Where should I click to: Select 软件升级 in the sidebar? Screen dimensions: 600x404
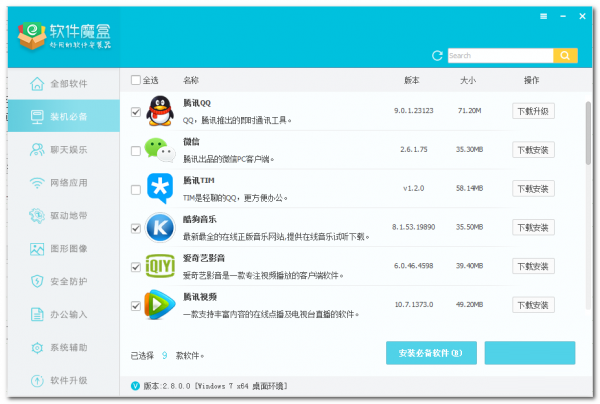tap(62, 380)
